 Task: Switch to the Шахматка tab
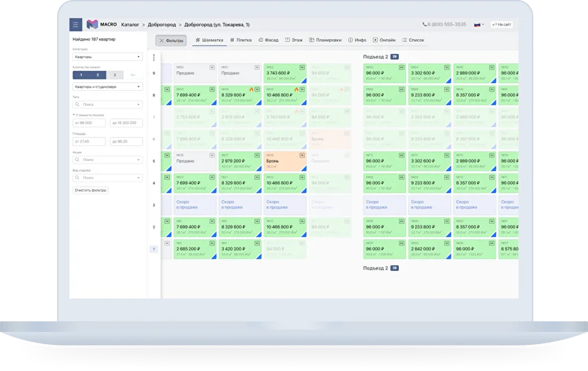pos(209,40)
